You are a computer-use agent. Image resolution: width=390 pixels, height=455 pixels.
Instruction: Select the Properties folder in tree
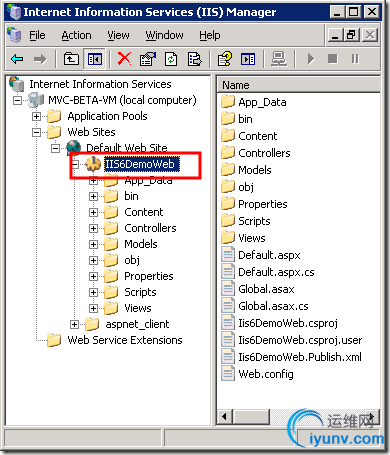tap(149, 276)
